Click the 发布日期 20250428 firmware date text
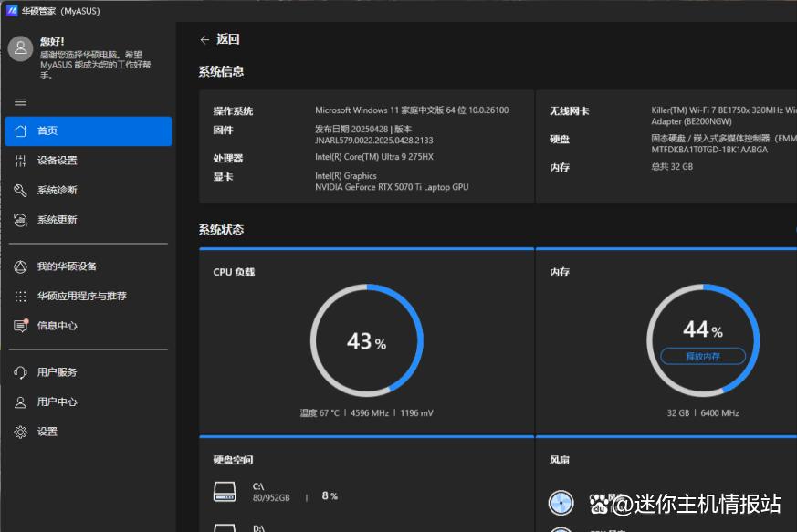Screen dimensions: 797x532 tap(363, 129)
